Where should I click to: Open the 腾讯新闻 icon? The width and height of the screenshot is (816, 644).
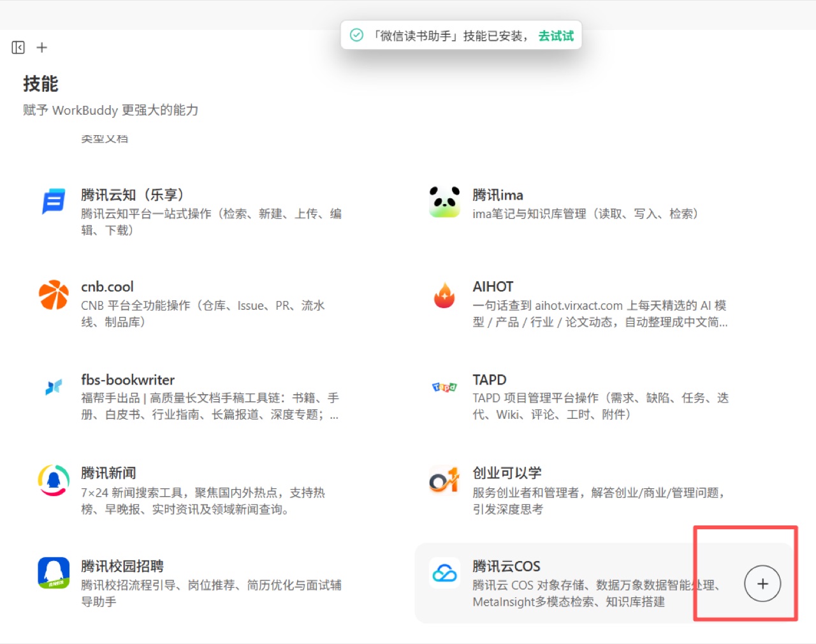[54, 480]
